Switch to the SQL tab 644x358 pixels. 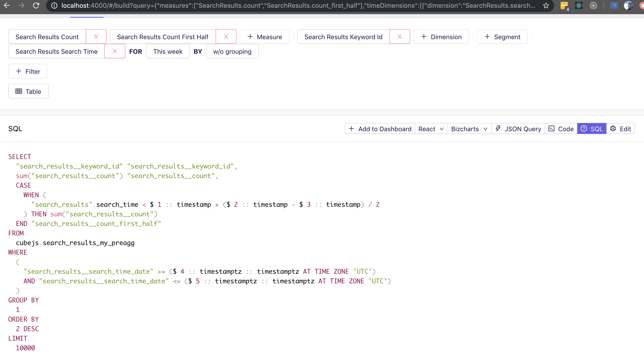click(592, 129)
